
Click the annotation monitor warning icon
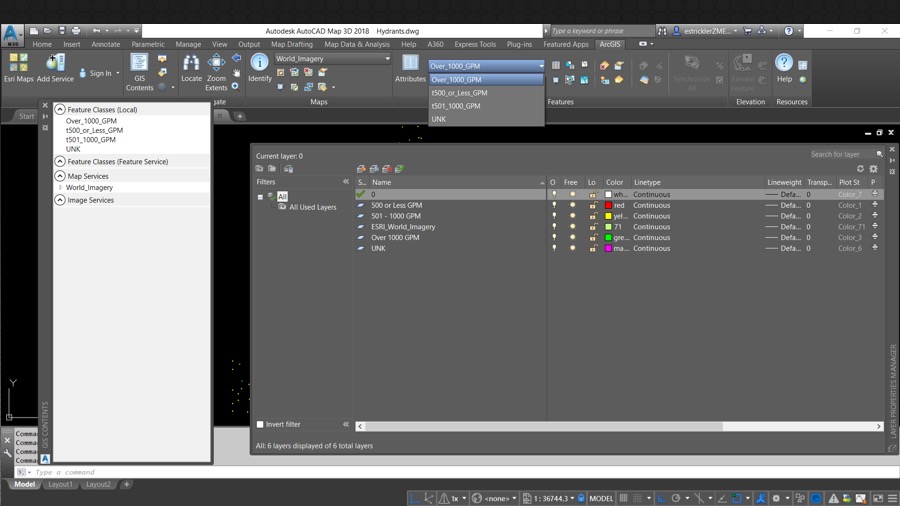coord(833,498)
